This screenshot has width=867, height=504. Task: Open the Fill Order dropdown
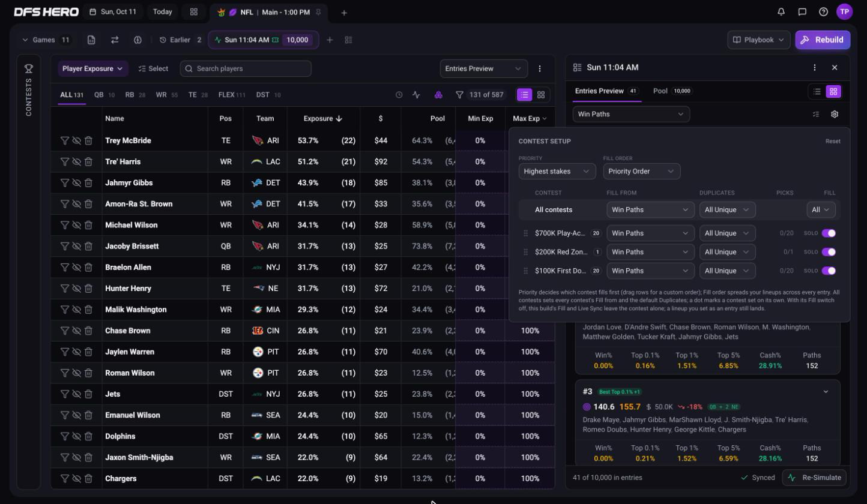(x=642, y=171)
